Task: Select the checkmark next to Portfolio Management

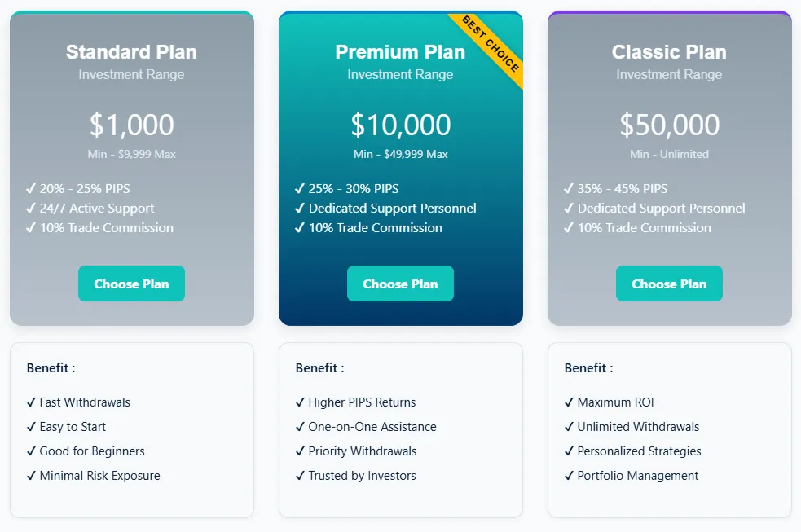Action: (x=570, y=476)
